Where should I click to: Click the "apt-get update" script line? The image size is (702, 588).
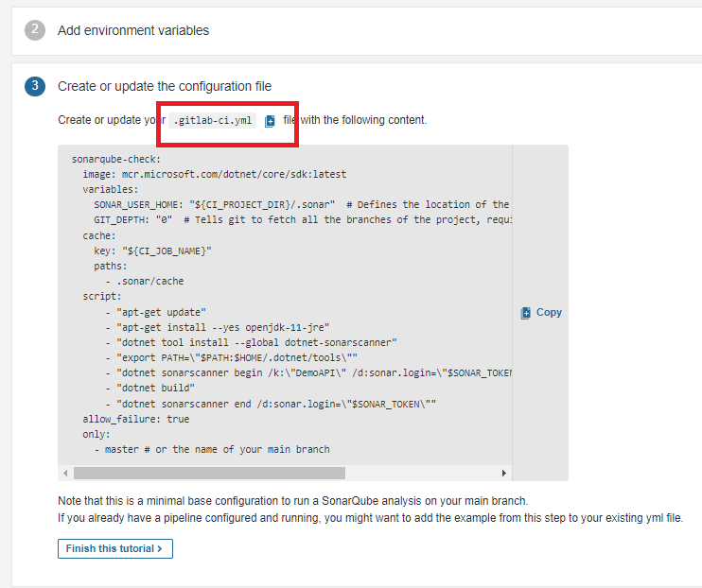coord(155,312)
